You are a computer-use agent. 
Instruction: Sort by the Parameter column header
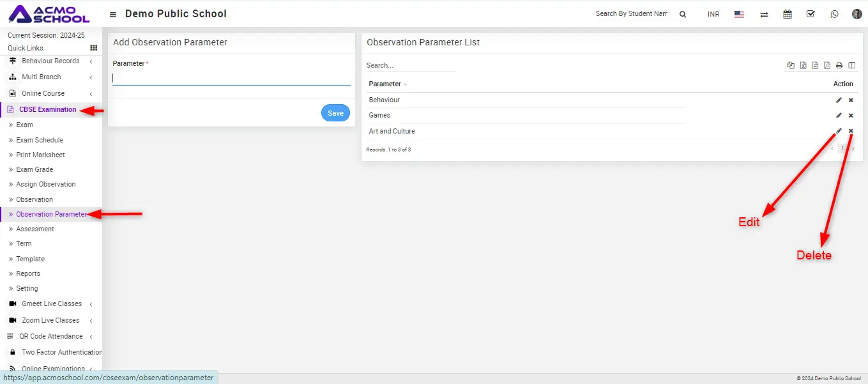pyautogui.click(x=385, y=84)
